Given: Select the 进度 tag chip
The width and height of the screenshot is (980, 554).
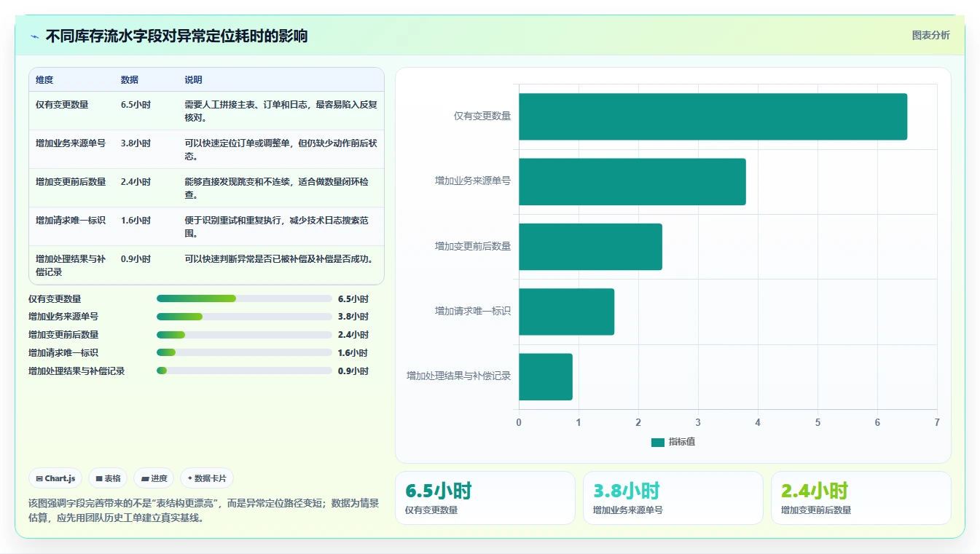Looking at the screenshot, I should click(x=154, y=478).
